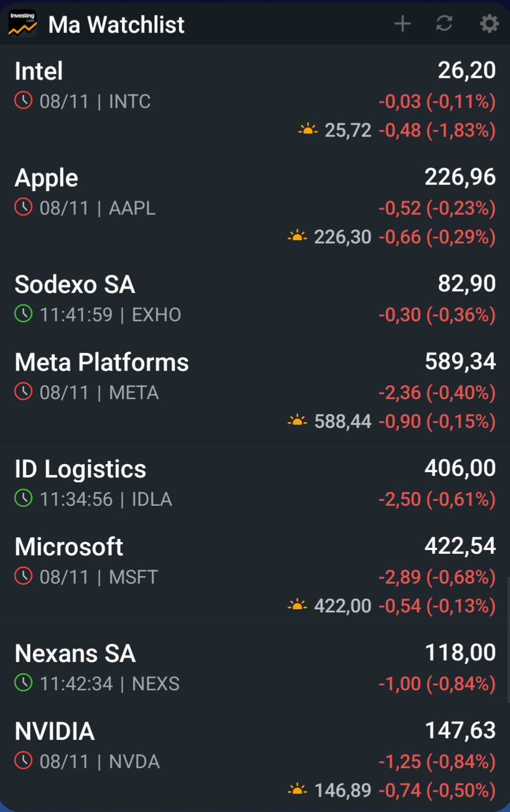Select the ID Logistics name
Viewport: 510px width, 812px height.
pyautogui.click(x=80, y=469)
